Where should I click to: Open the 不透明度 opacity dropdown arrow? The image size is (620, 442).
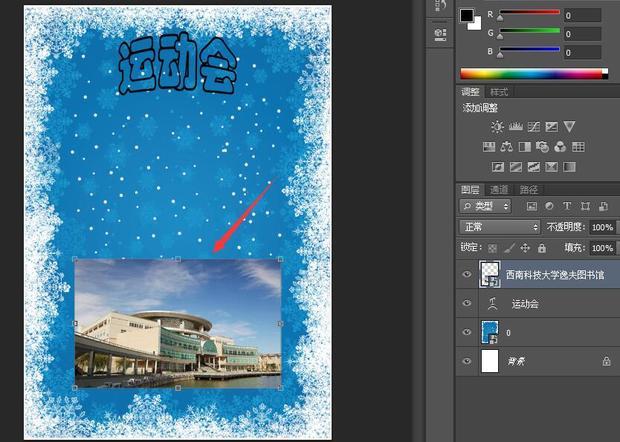click(616, 227)
